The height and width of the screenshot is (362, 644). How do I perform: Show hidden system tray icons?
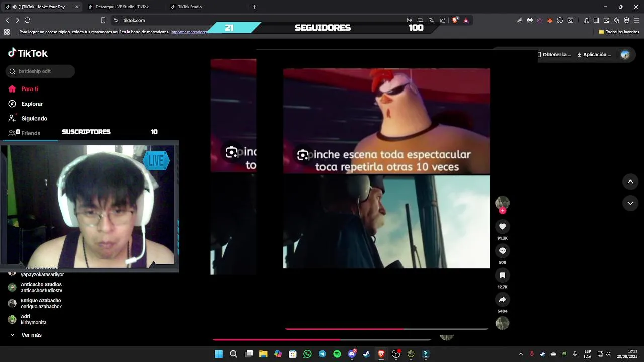point(521,354)
